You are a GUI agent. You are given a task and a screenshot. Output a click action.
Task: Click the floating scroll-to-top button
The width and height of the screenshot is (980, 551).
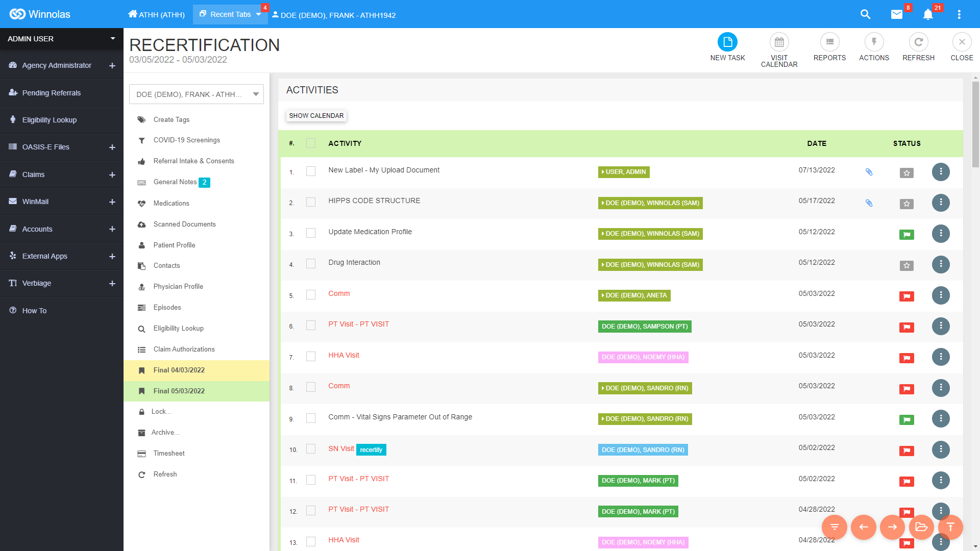click(950, 527)
